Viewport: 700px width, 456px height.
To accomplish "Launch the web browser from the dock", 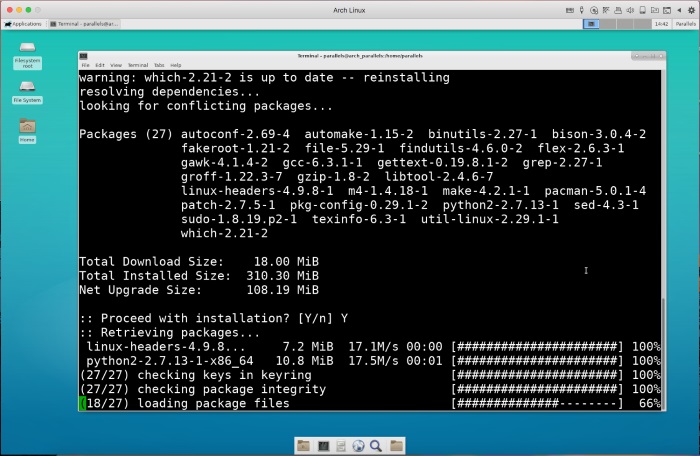I will [x=358, y=446].
